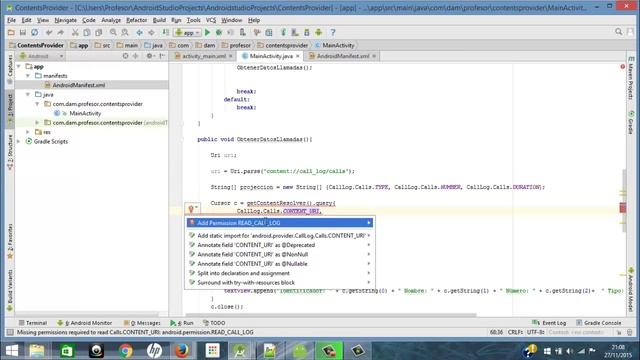Screen dimensions: 640x360
Task: Click Scroll from Source icon in project panel
Action: pos(125,56)
